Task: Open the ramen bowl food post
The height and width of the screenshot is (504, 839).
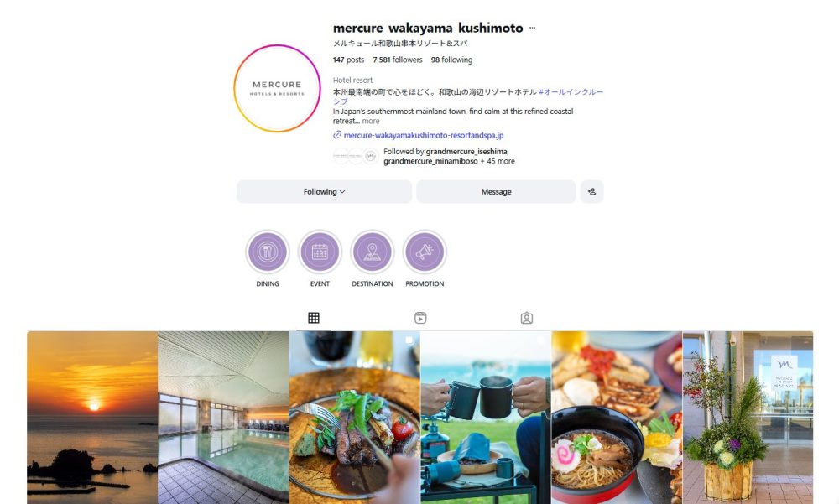Action: [x=617, y=418]
